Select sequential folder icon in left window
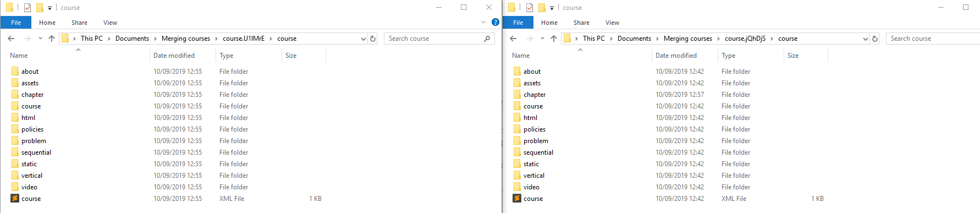 pos(15,152)
